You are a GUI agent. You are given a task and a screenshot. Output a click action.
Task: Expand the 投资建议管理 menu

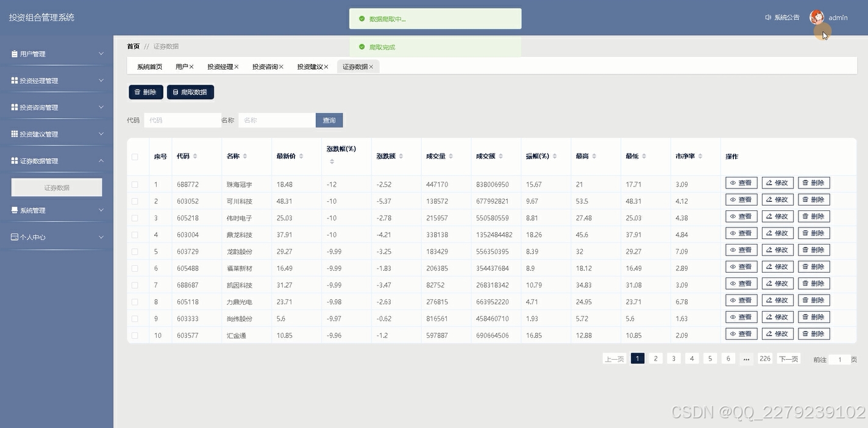click(55, 134)
